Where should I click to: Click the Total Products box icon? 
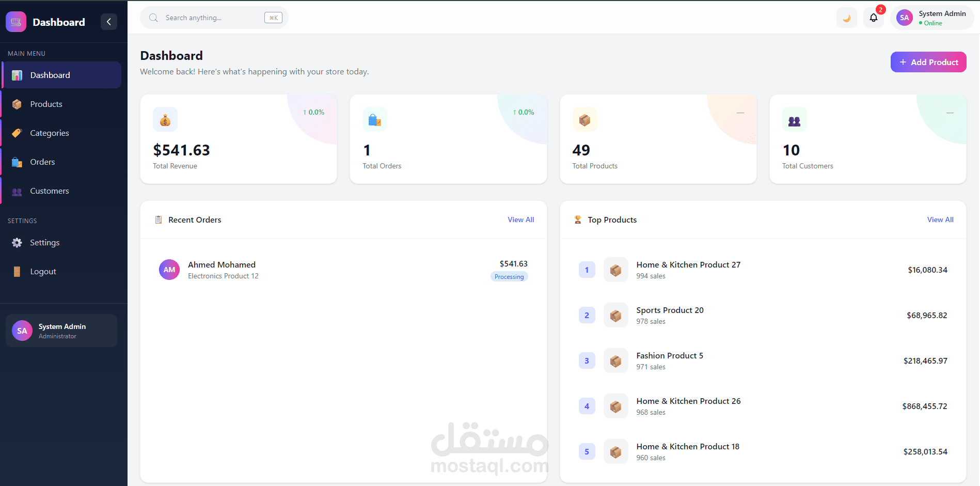pos(585,120)
